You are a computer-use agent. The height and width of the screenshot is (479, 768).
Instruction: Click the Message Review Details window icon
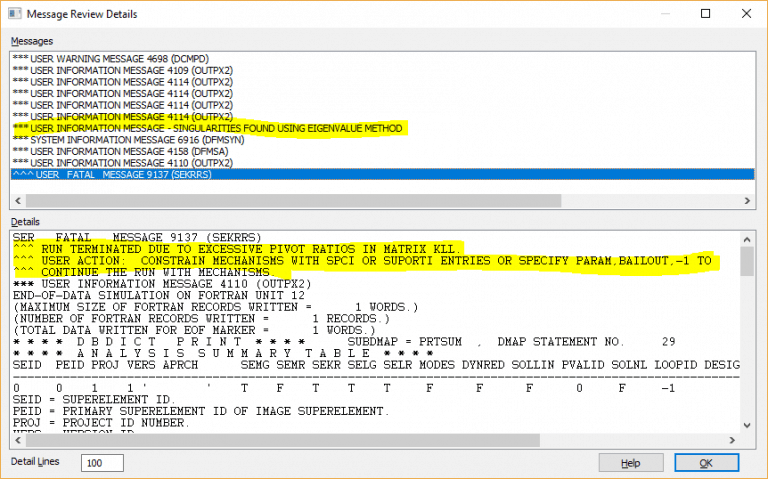[x=14, y=14]
